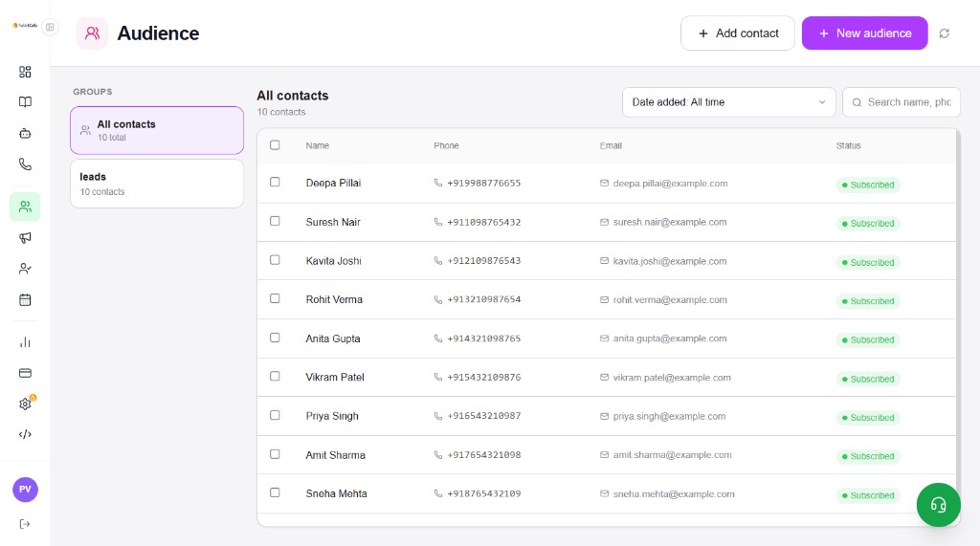Click email sneha.mehta@example.com
Viewport: 980px width, 546px height.
click(x=674, y=494)
